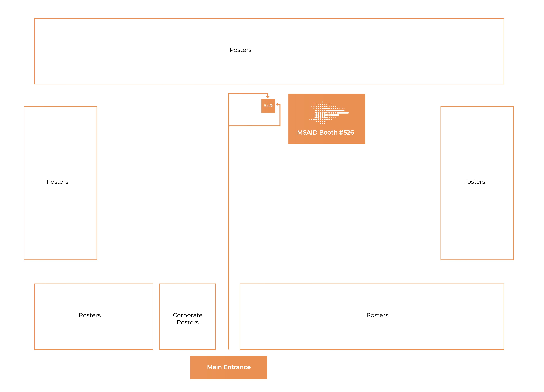Select the left tall Posters section label
This screenshot has height=392, width=544.
click(57, 182)
